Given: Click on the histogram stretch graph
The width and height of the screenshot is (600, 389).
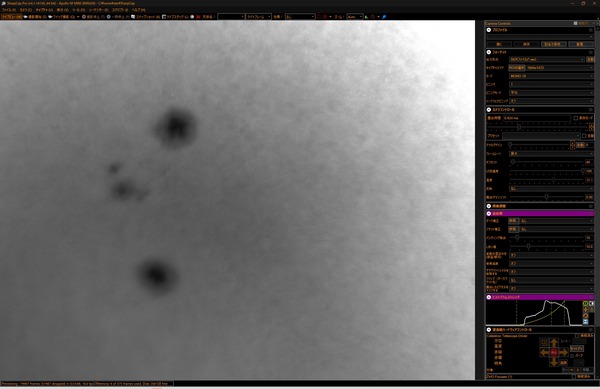Looking at the screenshot, I should click(534, 313).
